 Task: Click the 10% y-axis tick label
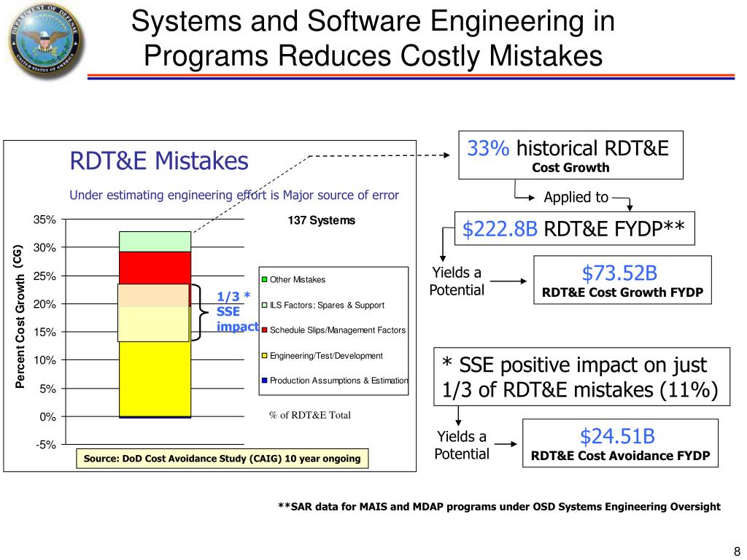[44, 360]
